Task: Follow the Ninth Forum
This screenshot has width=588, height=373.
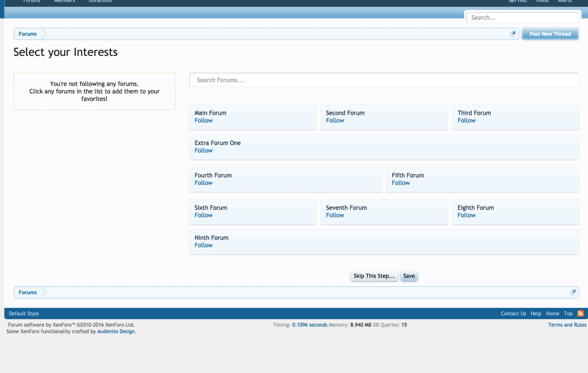Action: (x=203, y=245)
